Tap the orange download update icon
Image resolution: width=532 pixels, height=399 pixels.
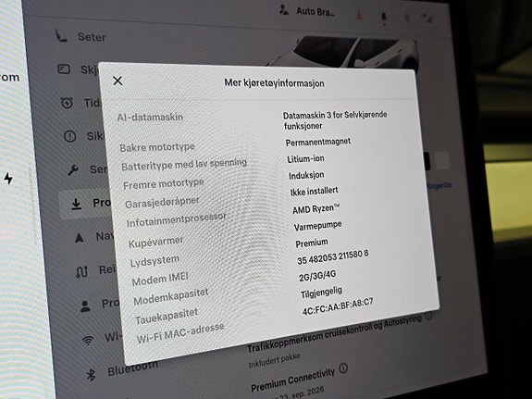click(359, 16)
